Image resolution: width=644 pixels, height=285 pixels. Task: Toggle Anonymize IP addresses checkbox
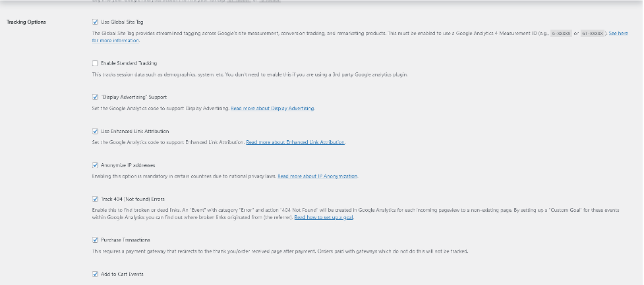(96, 165)
